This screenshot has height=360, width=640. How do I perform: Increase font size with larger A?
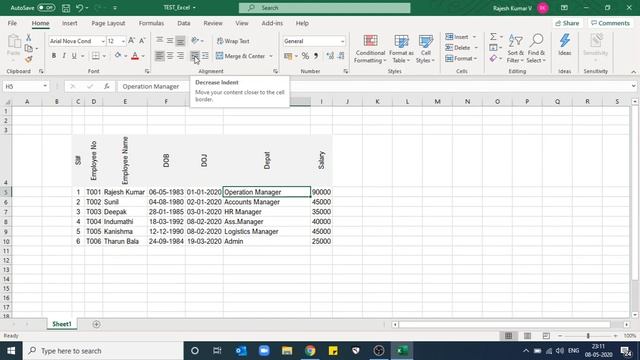coord(131,41)
